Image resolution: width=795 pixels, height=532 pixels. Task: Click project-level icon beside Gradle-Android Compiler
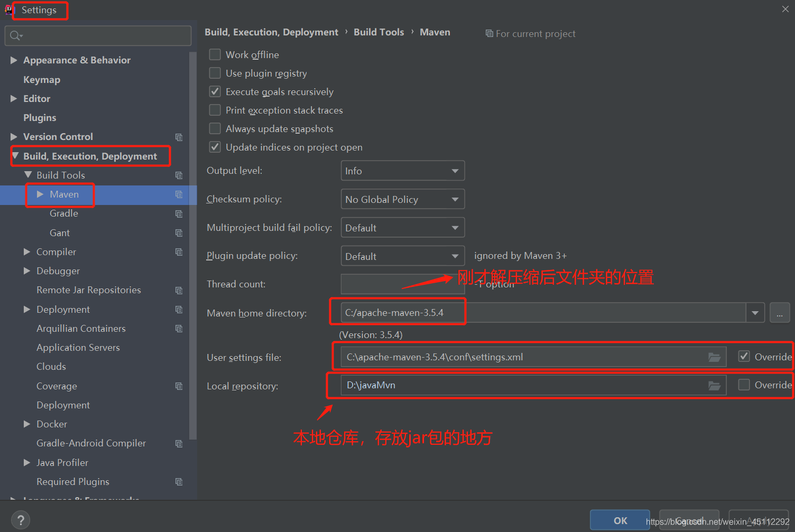pyautogui.click(x=179, y=444)
